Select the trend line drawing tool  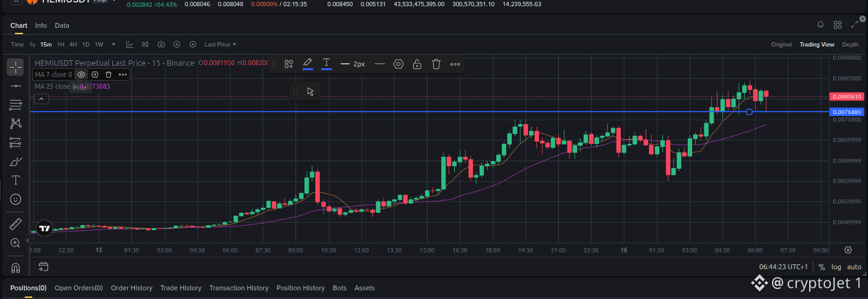pyautogui.click(x=15, y=86)
